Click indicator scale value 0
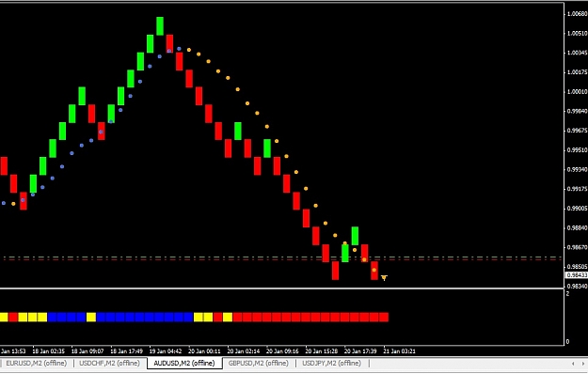 (x=567, y=341)
